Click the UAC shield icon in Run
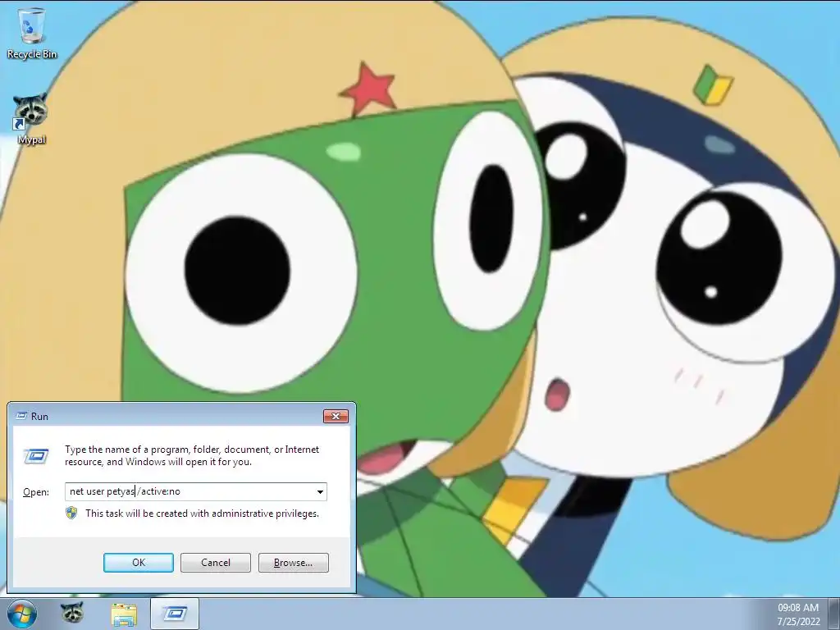The image size is (840, 630). tap(71, 514)
